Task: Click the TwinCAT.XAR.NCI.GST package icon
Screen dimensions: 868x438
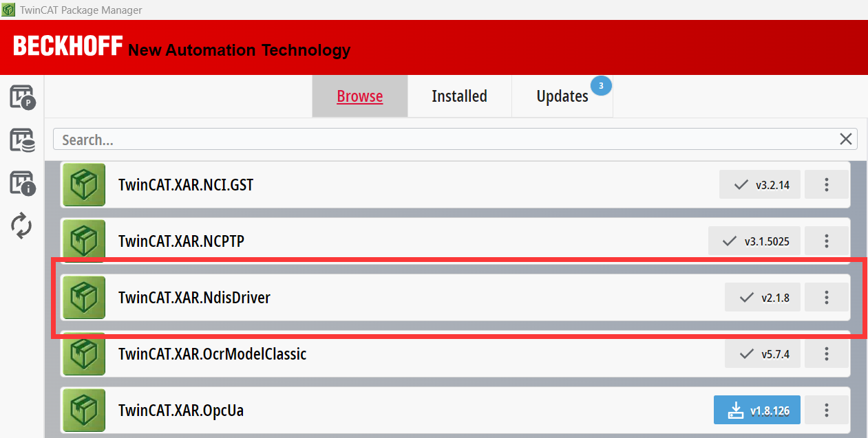Action: coord(84,184)
